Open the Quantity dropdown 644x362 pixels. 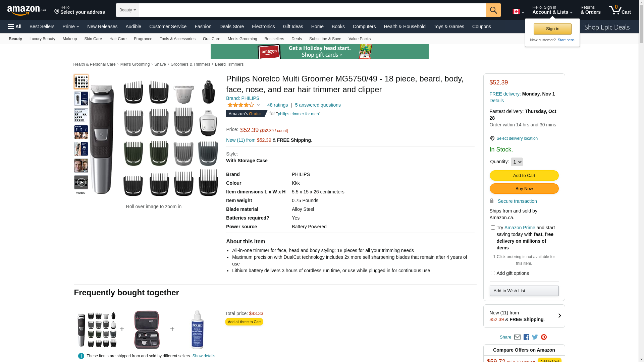tap(517, 162)
